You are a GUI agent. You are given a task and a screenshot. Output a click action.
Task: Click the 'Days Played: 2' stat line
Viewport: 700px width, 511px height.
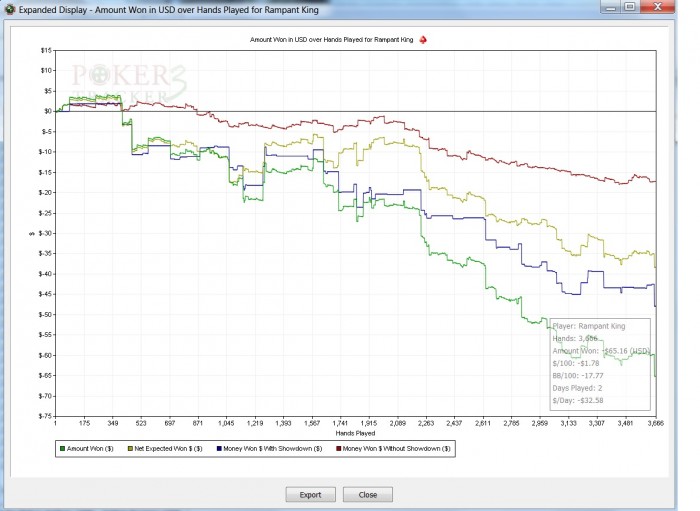[x=577, y=388]
